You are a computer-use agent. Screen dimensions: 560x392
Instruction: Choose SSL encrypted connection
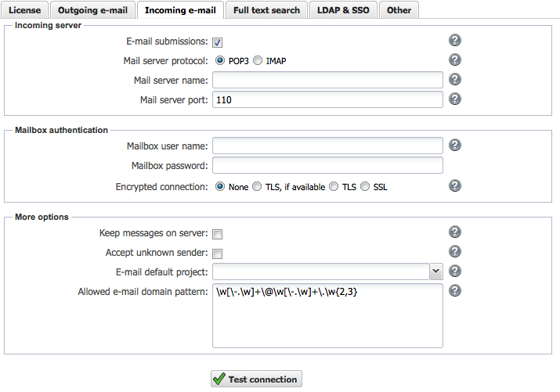(365, 187)
